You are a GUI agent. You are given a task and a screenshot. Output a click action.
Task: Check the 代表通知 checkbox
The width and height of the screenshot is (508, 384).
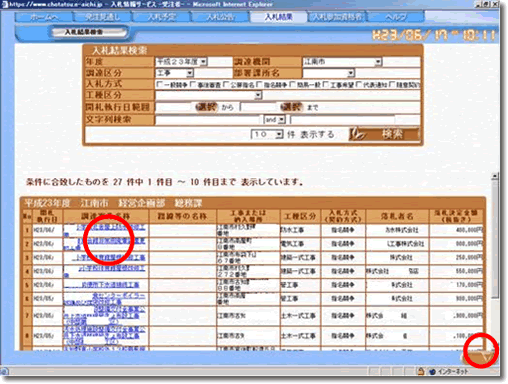pyautogui.click(x=359, y=84)
